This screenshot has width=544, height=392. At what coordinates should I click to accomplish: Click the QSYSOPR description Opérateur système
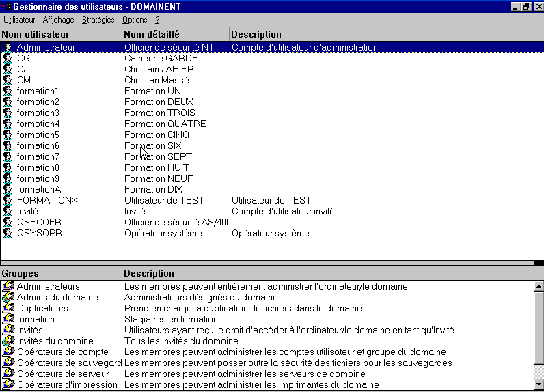click(x=270, y=234)
